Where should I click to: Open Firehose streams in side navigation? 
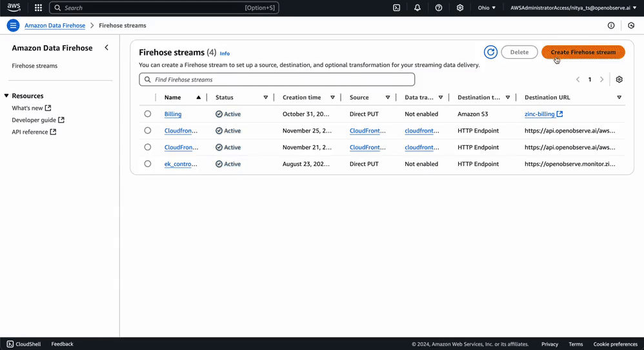click(x=34, y=66)
